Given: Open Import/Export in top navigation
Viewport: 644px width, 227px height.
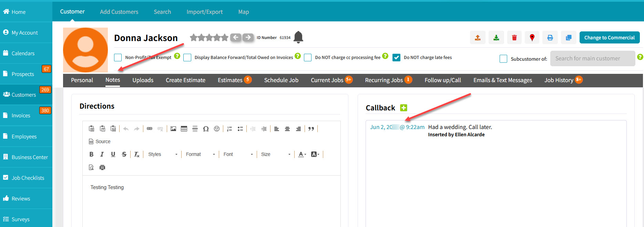Looking at the screenshot, I should point(205,12).
